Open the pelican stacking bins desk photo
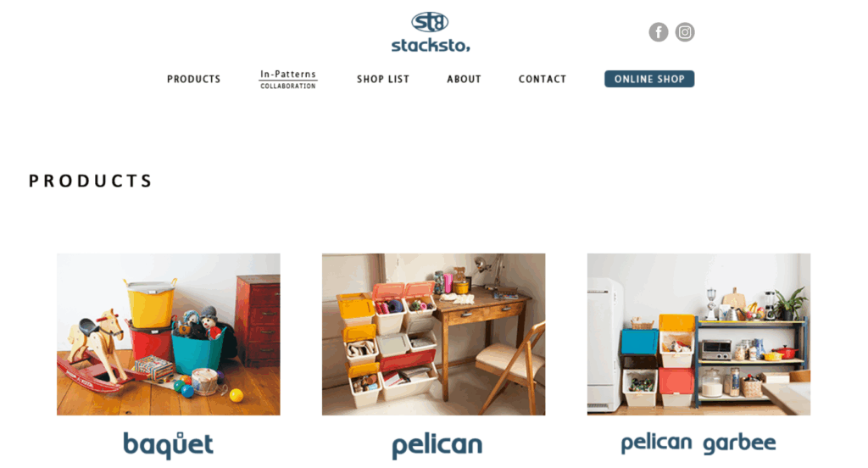868x468 pixels. click(433, 335)
